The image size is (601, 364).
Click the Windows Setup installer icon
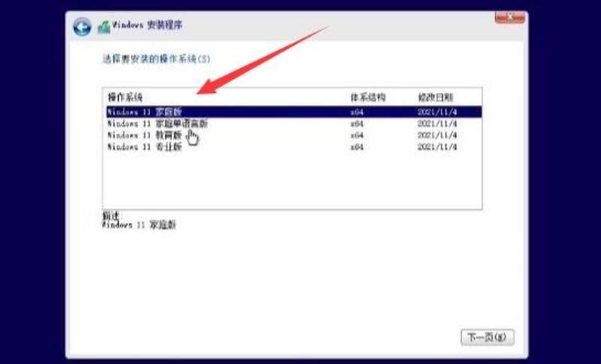(104, 27)
